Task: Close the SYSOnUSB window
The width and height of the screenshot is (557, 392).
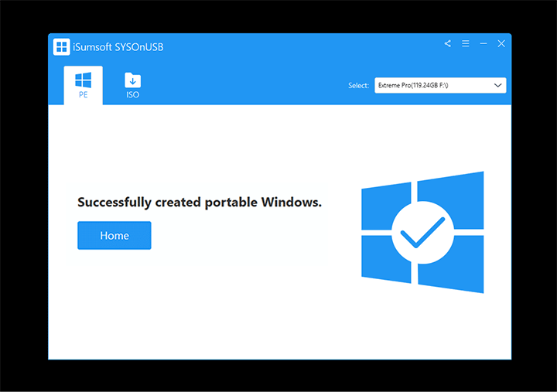Action: 501,43
